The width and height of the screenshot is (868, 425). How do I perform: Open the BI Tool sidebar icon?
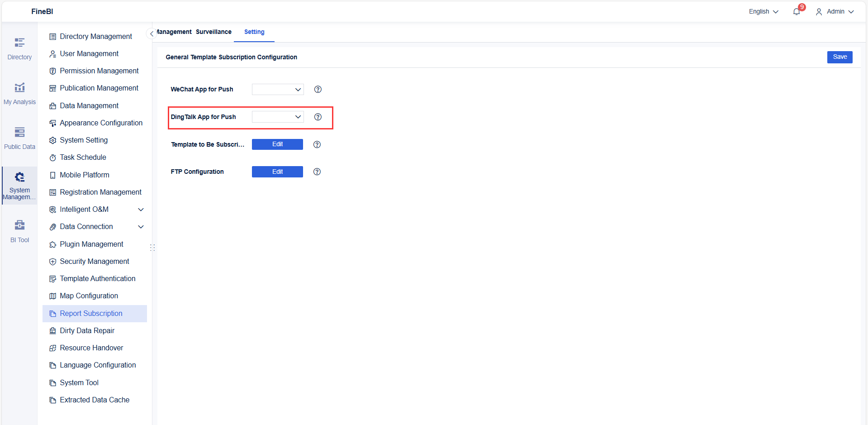[19, 230]
